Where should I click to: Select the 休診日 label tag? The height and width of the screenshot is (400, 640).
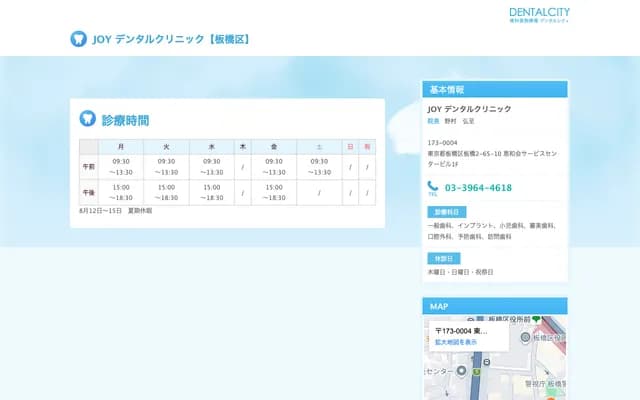click(x=444, y=259)
